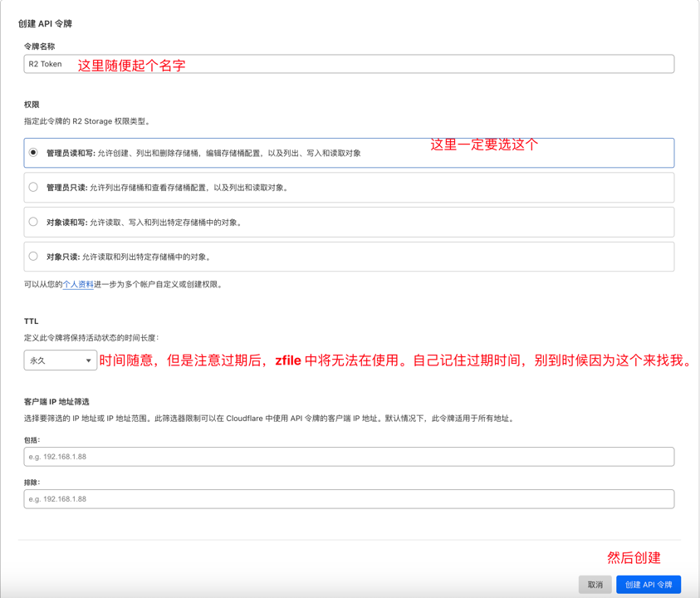Viewport: 700px width, 598px height.
Task: Click the 客户端 IP 地址筛选 section heading
Action: click(56, 402)
